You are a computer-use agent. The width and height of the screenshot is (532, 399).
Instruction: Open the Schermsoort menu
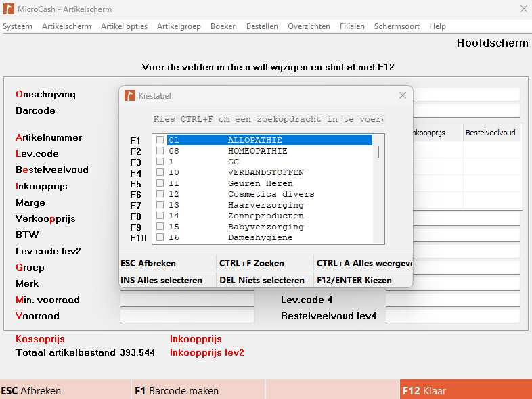[397, 26]
